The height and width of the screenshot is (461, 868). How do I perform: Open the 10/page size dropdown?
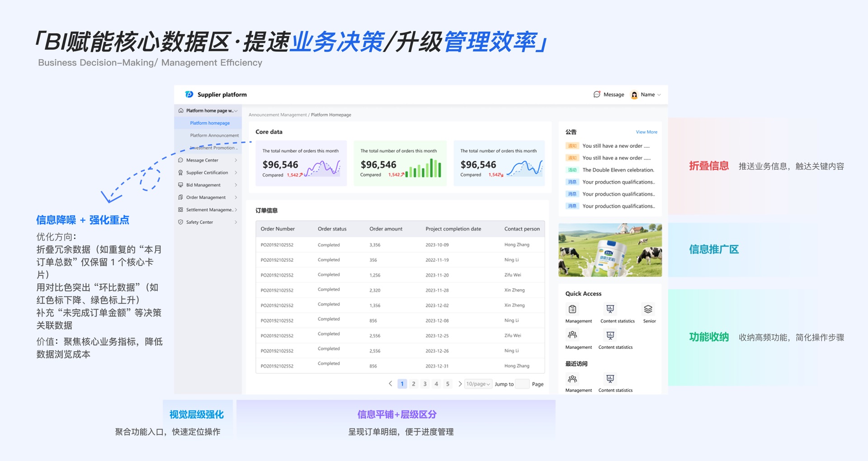tap(478, 384)
